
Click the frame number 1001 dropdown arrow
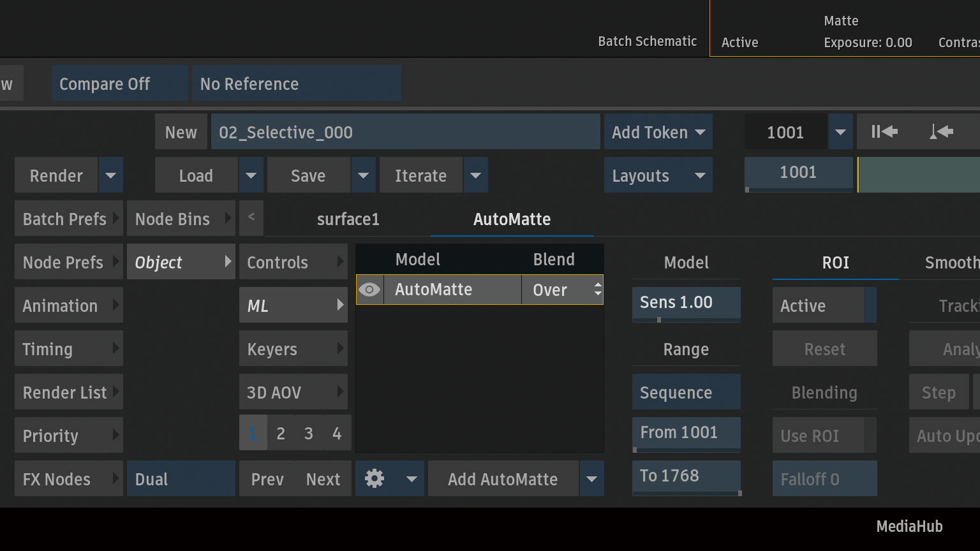(840, 132)
